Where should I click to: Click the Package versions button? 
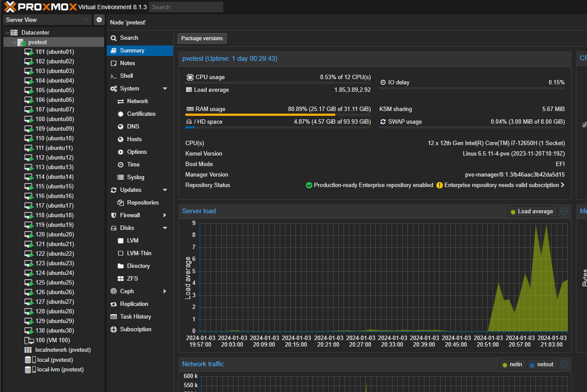click(202, 38)
